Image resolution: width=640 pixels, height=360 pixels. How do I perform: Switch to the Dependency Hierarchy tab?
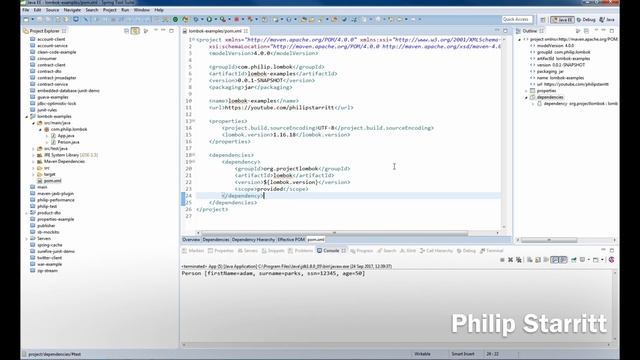point(253,240)
